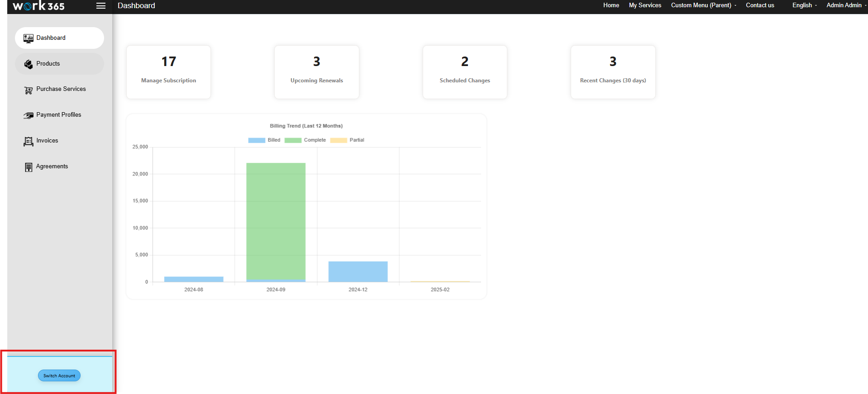
Task: Open the Manage Subscription card
Action: pos(168,72)
